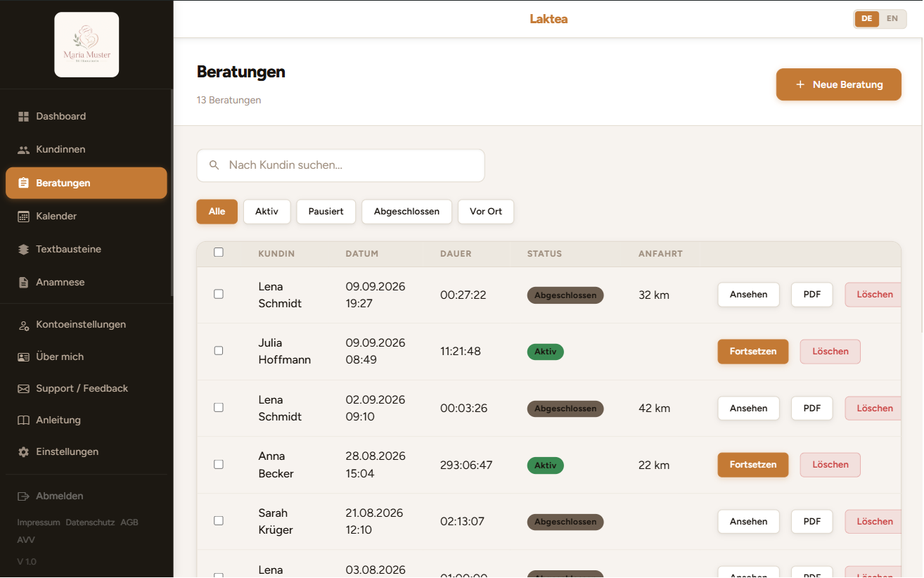Image resolution: width=924 pixels, height=578 pixels.
Task: Click the Kalender calendar icon
Action: click(23, 216)
